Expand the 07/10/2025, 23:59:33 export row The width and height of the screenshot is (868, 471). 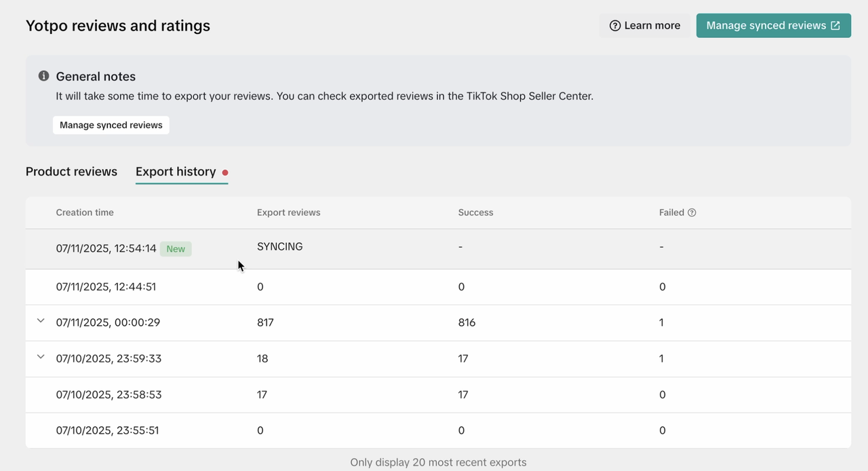41,357
